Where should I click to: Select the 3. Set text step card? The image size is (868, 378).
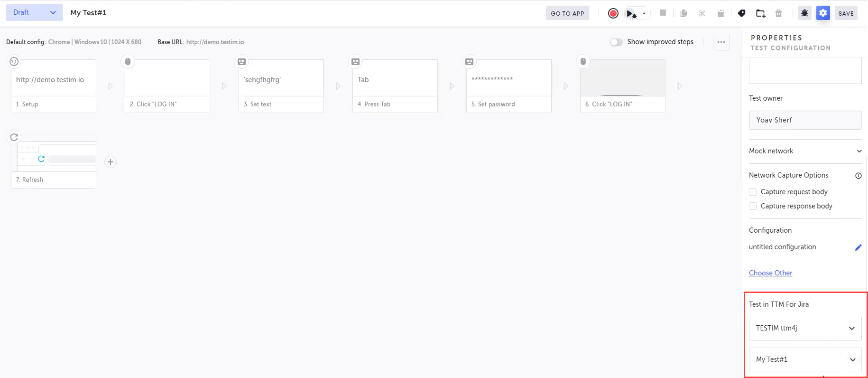coord(281,86)
